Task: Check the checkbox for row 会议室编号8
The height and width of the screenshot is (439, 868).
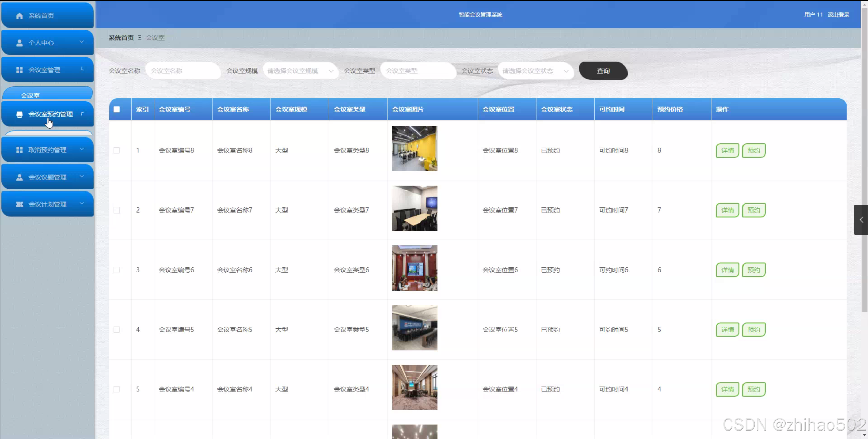Action: tap(117, 150)
